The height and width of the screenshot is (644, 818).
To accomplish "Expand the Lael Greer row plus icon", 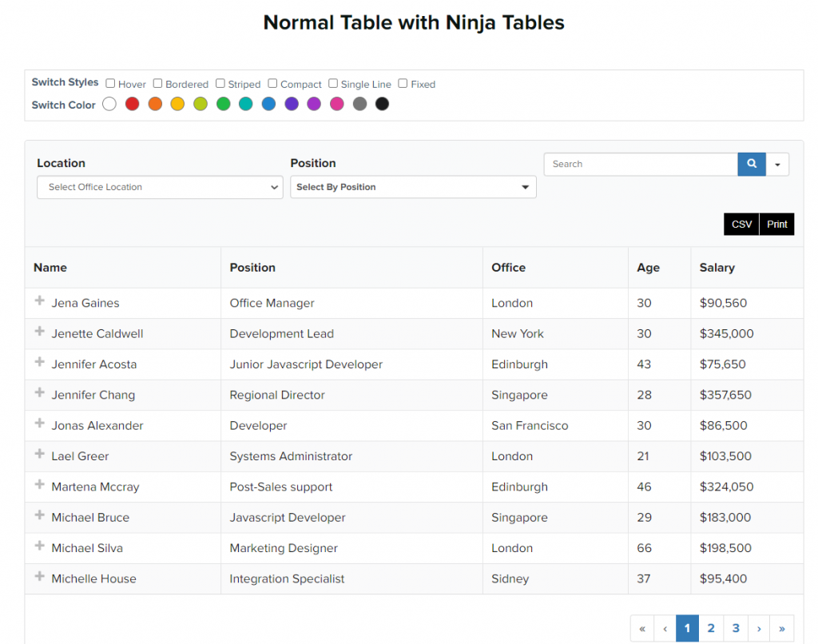I will 40,454.
